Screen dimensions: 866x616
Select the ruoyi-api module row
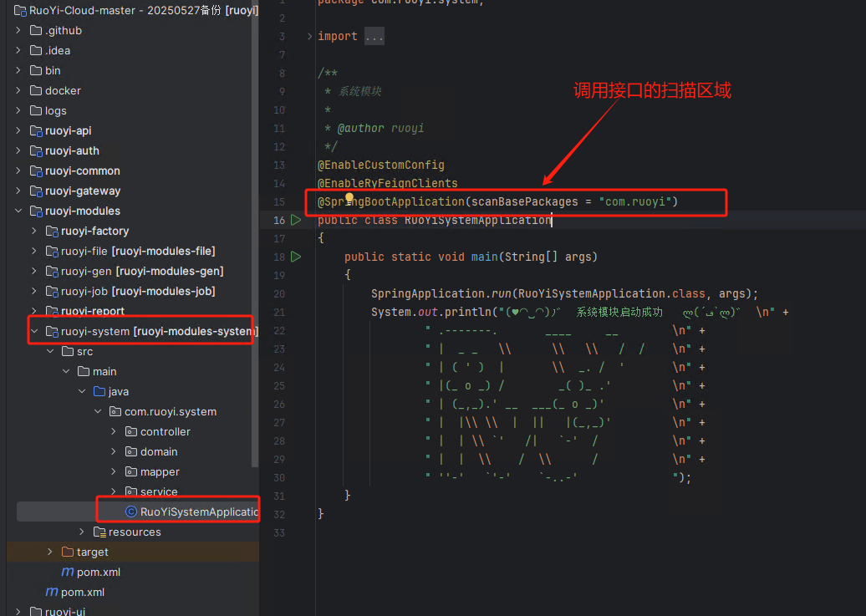point(133,130)
